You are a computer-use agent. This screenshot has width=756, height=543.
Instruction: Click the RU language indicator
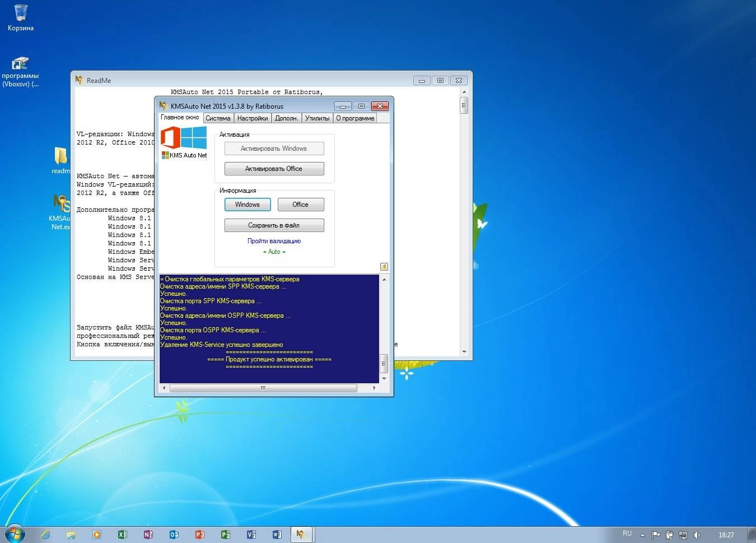[627, 533]
